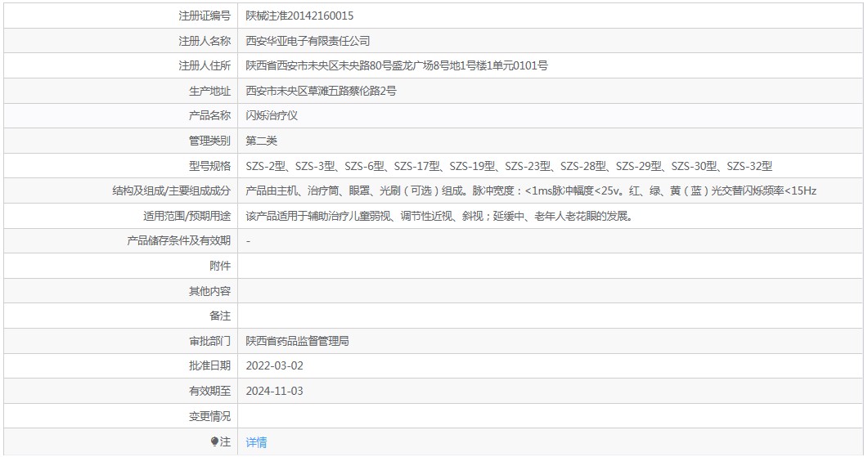The width and height of the screenshot is (868, 457).
Task: Click the 注册证编号 label
Action: (205, 16)
